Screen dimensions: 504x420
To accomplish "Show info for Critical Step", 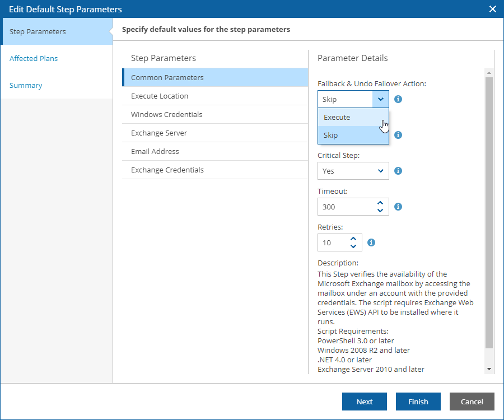I will [x=398, y=171].
